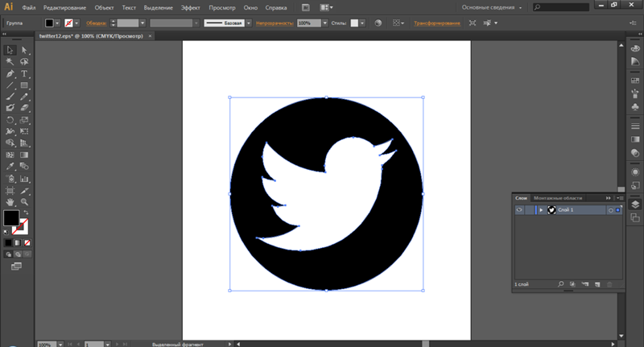Click the Обводка stroke link
The image size is (644, 347).
pyautogui.click(x=96, y=23)
